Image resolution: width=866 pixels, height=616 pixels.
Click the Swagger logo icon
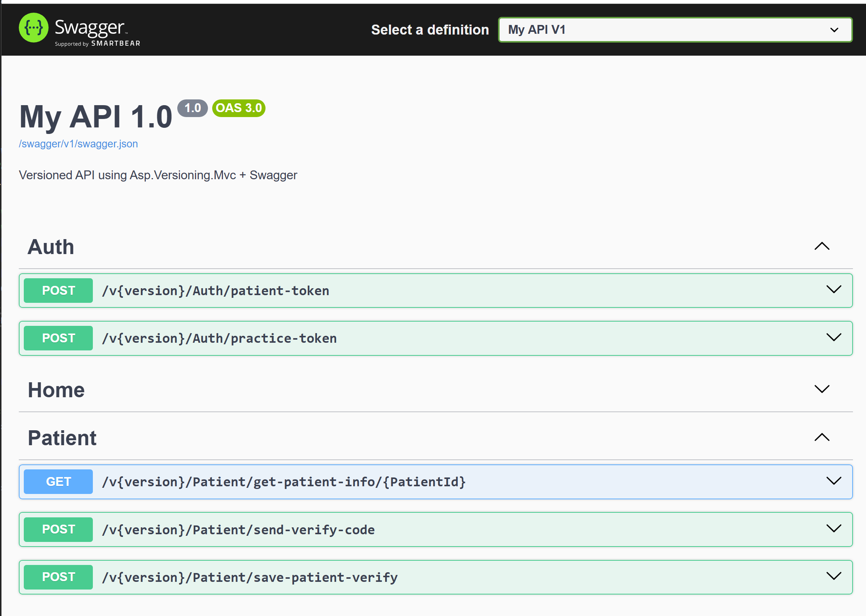pyautogui.click(x=34, y=28)
